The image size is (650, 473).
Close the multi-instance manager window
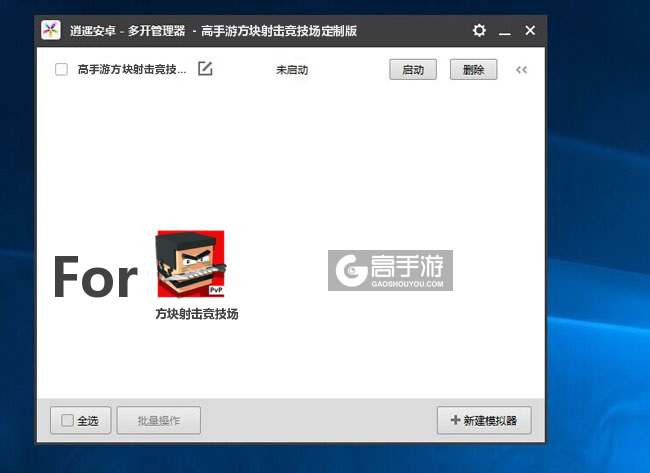pos(530,31)
